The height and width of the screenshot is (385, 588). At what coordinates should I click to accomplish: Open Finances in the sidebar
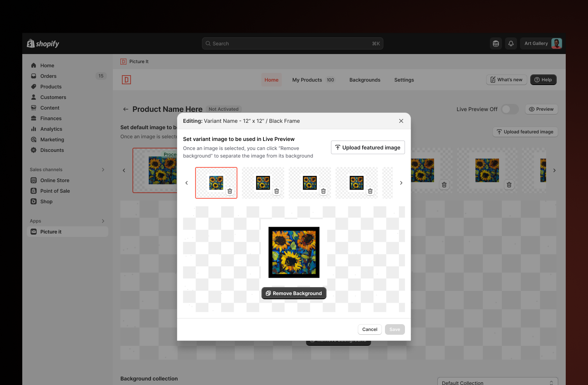tap(68, 118)
